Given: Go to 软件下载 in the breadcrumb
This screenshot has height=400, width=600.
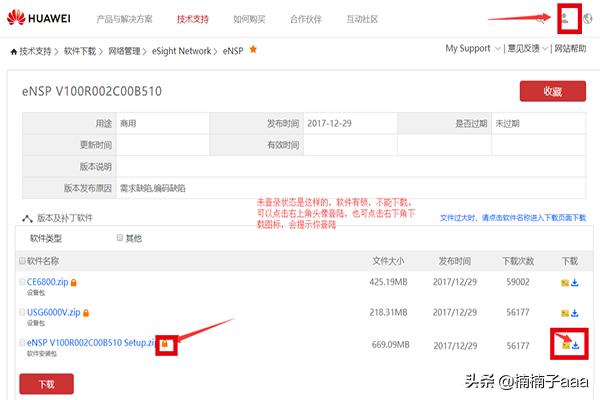Looking at the screenshot, I should [80, 51].
